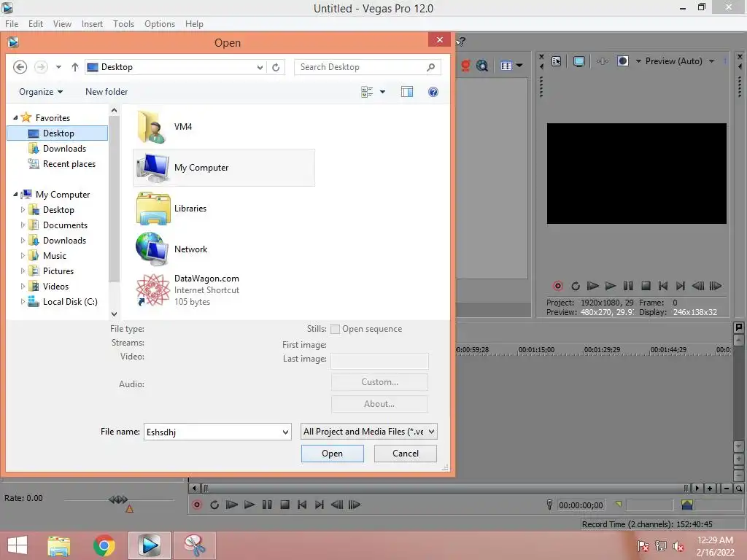
Task: Open the File menu
Action: (12, 24)
